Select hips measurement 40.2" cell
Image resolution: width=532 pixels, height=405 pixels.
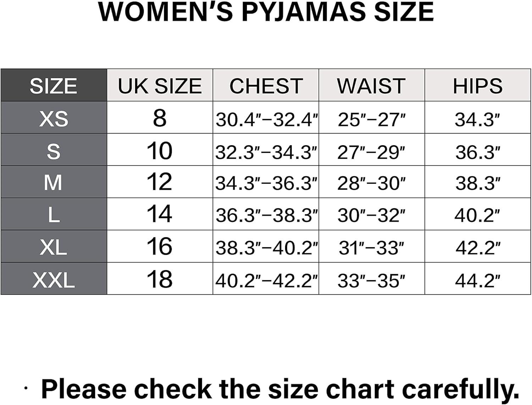click(x=477, y=215)
